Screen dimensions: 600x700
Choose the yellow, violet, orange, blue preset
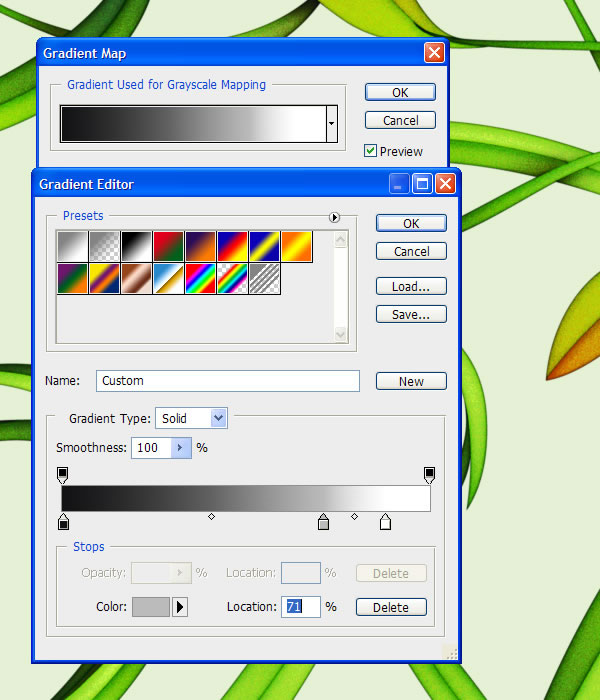coord(104,279)
